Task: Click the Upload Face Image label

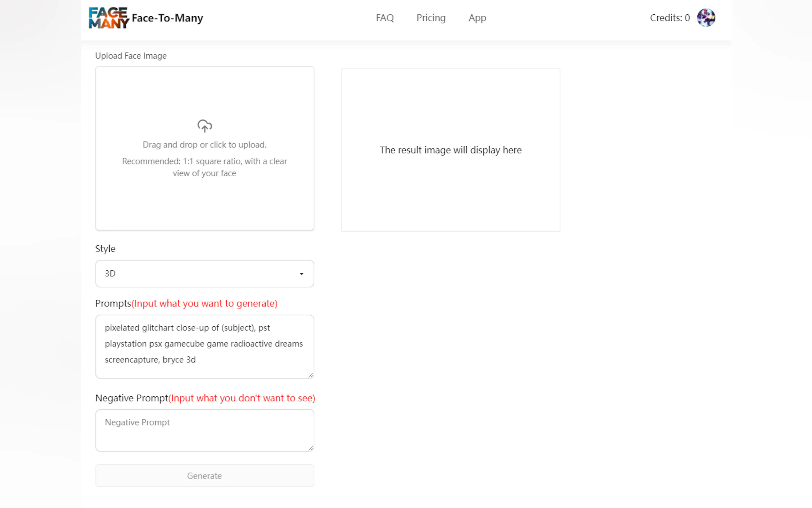Action: (130, 56)
